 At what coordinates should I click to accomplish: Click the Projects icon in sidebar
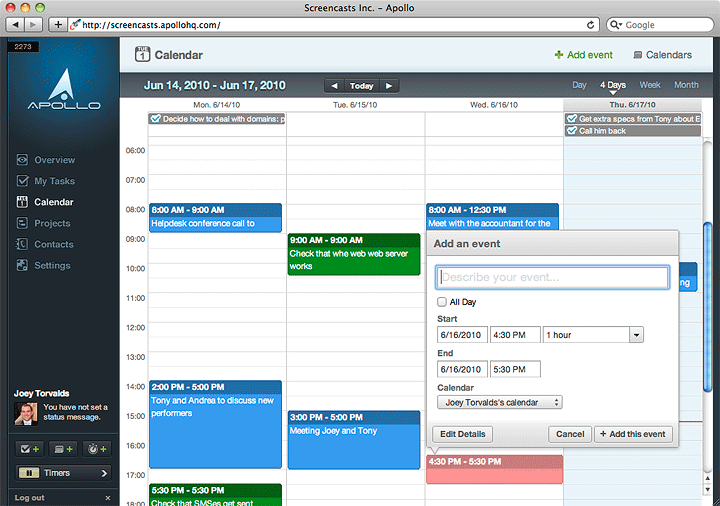(22, 223)
